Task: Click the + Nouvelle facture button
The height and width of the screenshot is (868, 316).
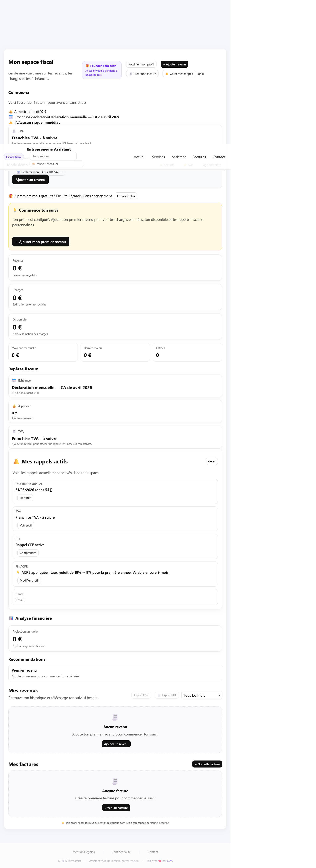Action: click(x=207, y=764)
